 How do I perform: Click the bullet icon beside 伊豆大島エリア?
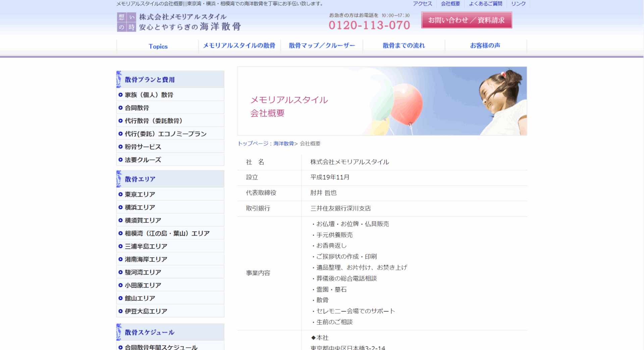click(120, 311)
